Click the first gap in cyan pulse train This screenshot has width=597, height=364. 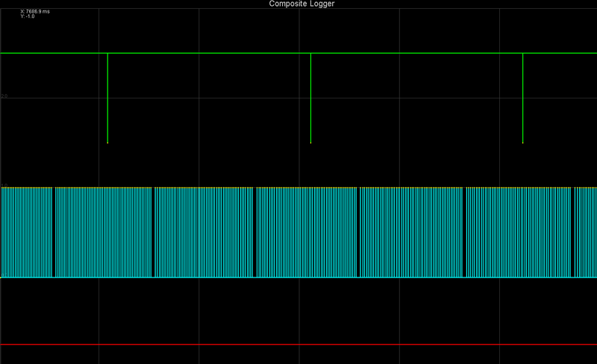point(54,232)
